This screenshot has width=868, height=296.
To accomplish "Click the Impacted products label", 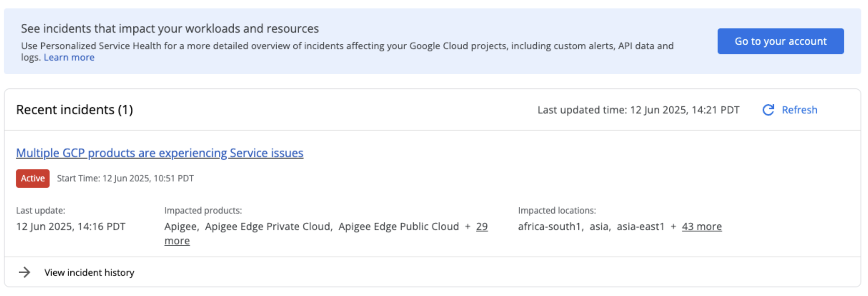I will point(203,211).
